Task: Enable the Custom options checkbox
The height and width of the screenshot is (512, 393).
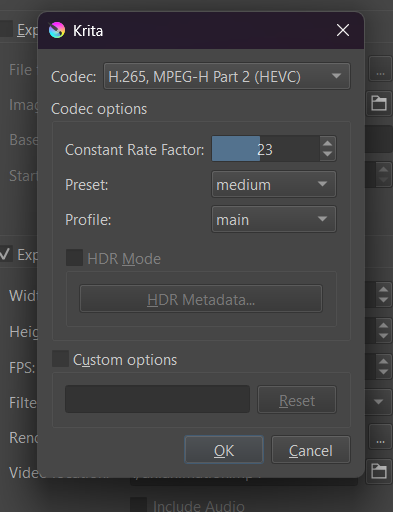Action: (60, 359)
